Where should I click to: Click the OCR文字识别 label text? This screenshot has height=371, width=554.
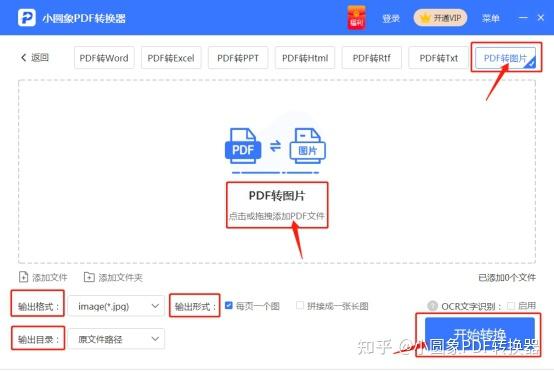[x=471, y=306]
